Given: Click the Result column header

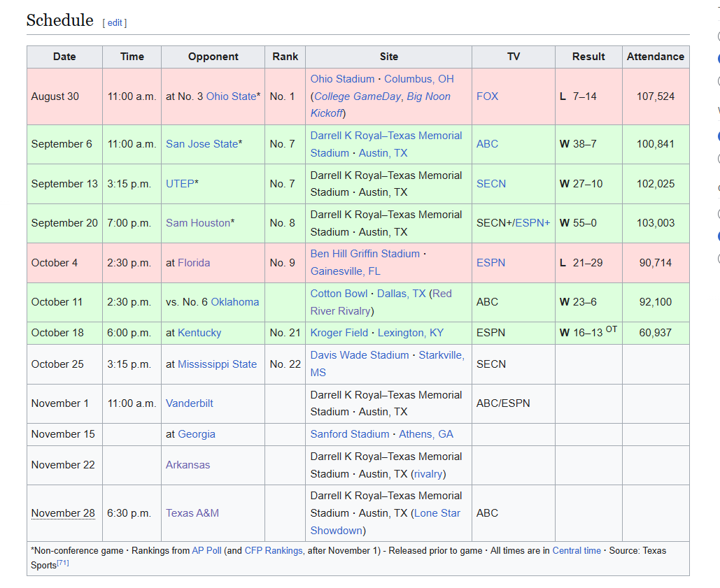Looking at the screenshot, I should (x=588, y=57).
